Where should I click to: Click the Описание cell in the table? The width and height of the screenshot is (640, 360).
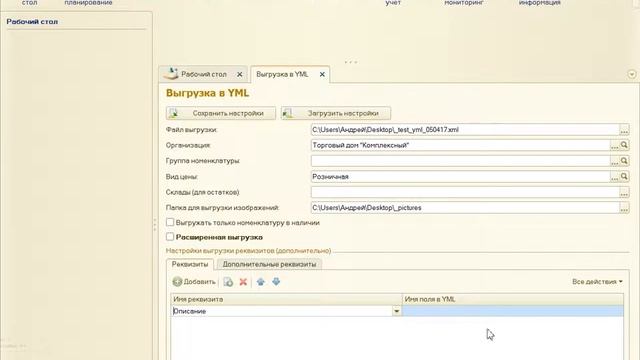point(282,311)
